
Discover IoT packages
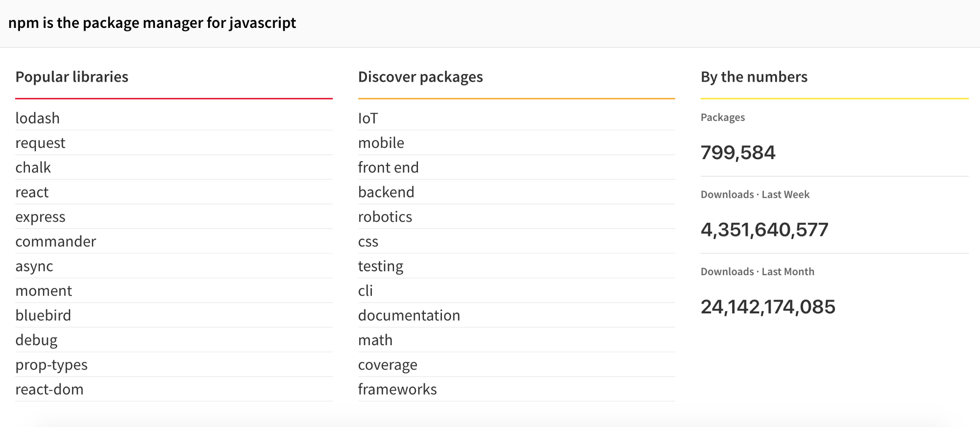pos(368,119)
